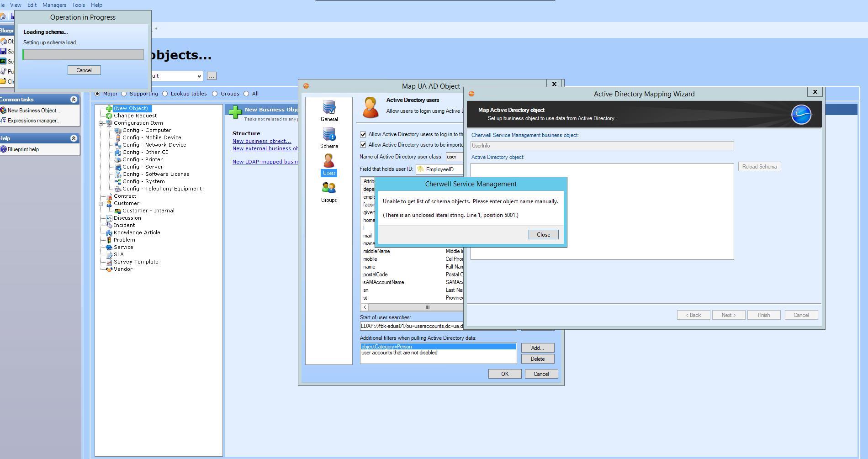Select the Lookup tables radio button
This screenshot has height=459, width=868.
coord(165,94)
